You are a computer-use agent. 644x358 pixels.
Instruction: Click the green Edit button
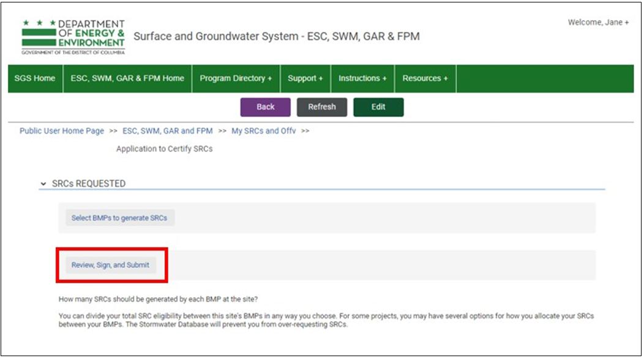(378, 107)
